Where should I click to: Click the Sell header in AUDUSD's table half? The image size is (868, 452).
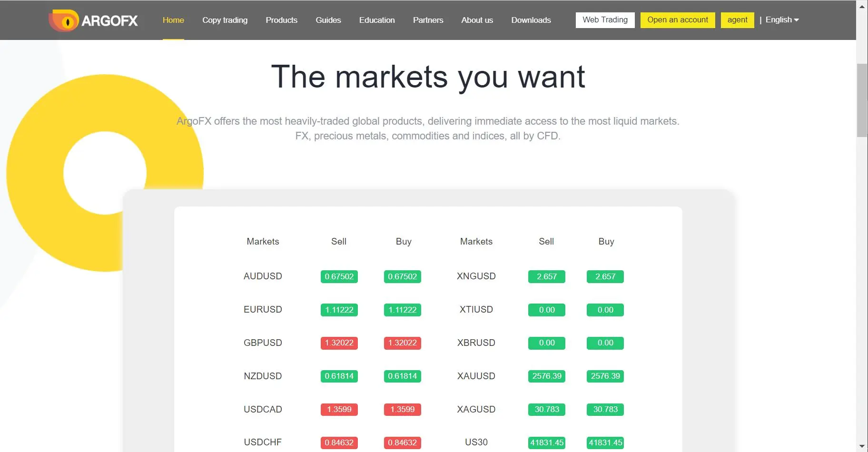[339, 242]
